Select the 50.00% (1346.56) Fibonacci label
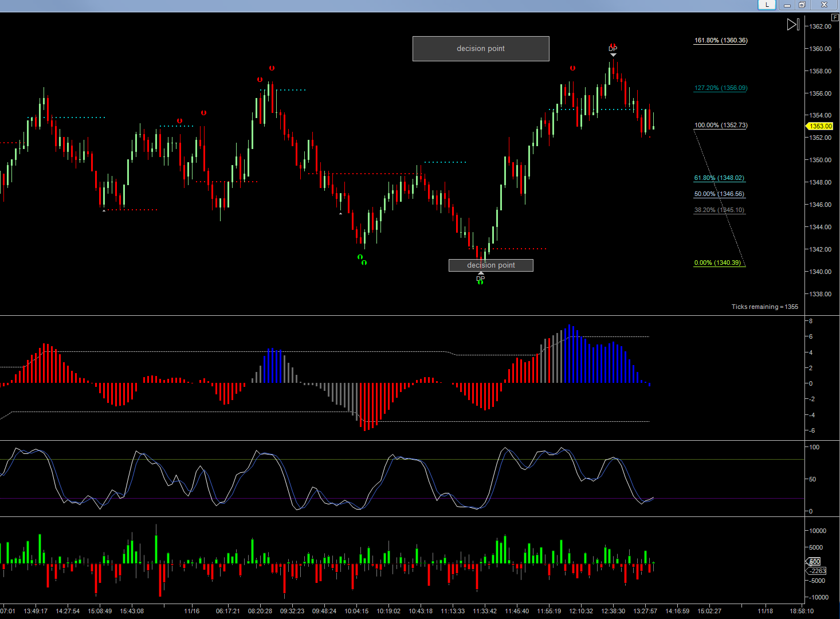Image resolution: width=840 pixels, height=619 pixels. click(719, 194)
